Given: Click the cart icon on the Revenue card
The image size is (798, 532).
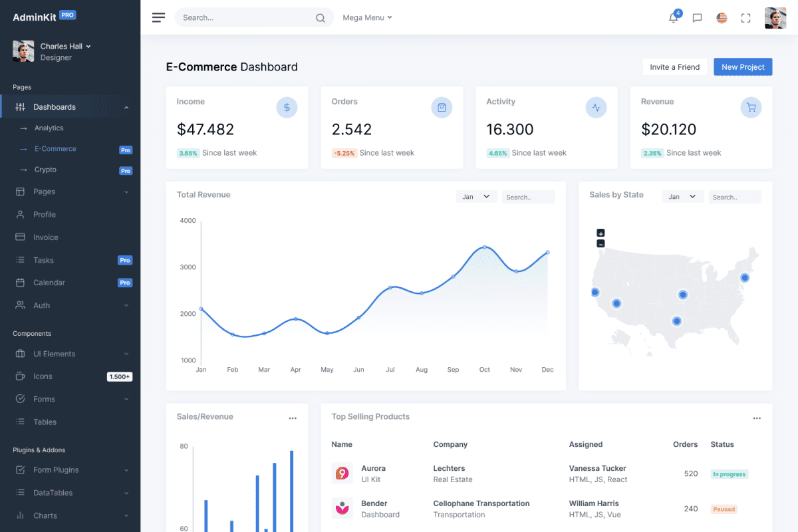Looking at the screenshot, I should click(x=750, y=107).
